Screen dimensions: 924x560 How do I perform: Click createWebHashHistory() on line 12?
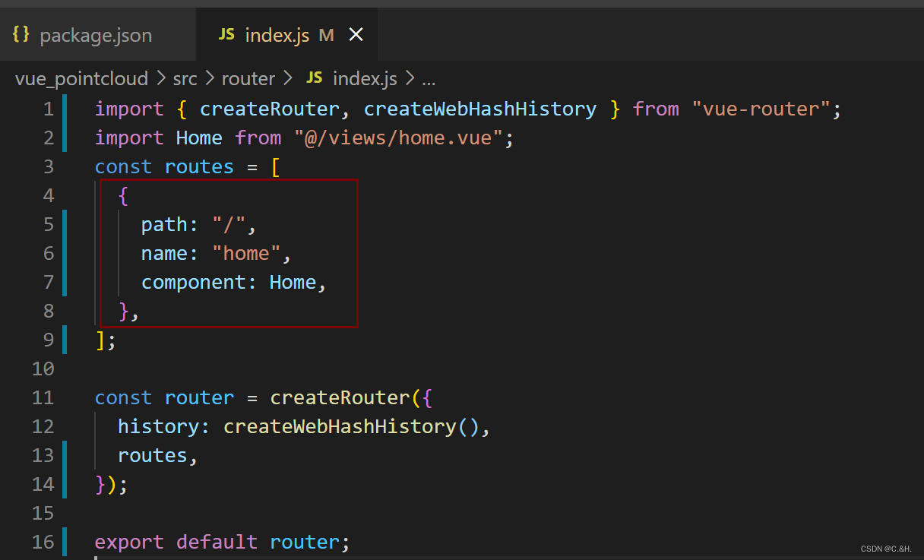tap(351, 427)
